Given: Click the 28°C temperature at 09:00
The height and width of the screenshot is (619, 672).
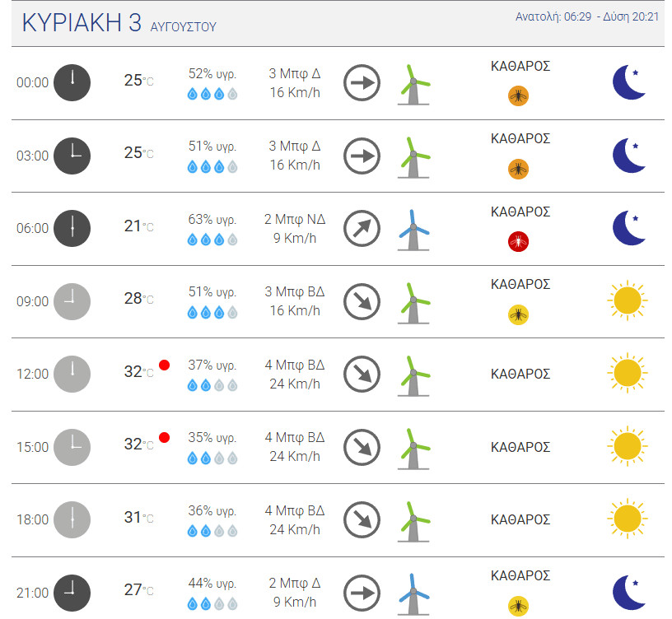Looking at the screenshot, I should pos(138,298).
